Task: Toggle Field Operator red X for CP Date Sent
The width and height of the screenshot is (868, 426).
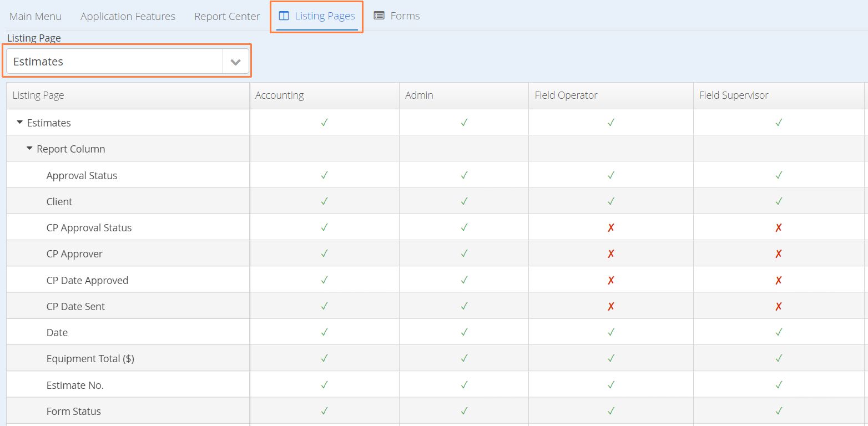Action: [x=611, y=306]
